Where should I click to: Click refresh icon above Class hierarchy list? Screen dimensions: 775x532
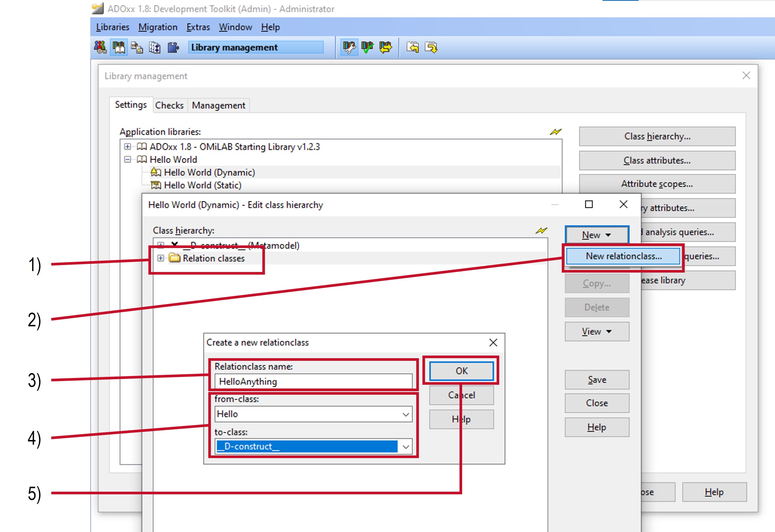pyautogui.click(x=541, y=231)
